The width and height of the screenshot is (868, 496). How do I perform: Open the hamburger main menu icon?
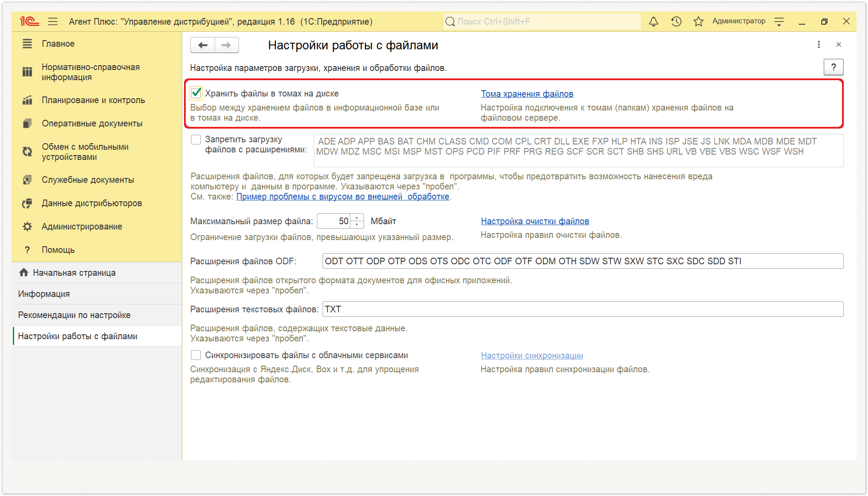pos(53,21)
